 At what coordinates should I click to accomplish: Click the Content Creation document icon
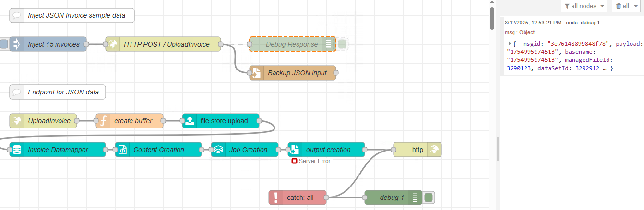pyautogui.click(x=122, y=150)
